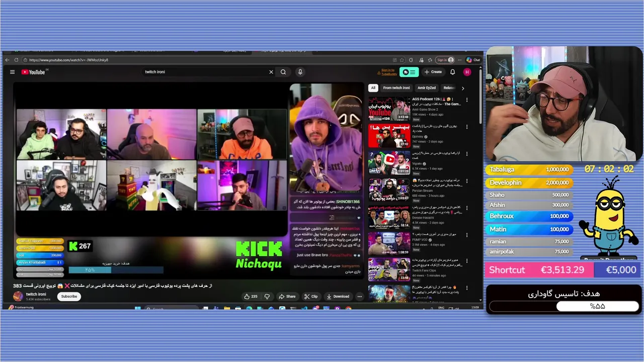This screenshot has width=644, height=362.
Task: Click the Download button
Action: [338, 296]
